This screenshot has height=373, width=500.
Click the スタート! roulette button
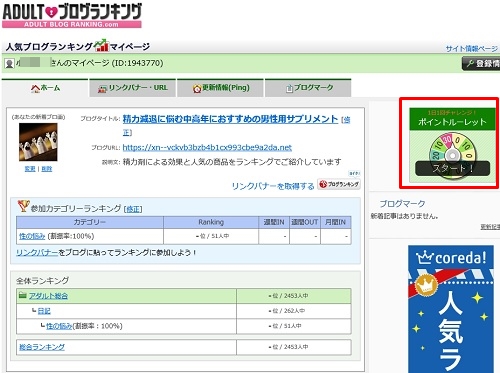(453, 169)
